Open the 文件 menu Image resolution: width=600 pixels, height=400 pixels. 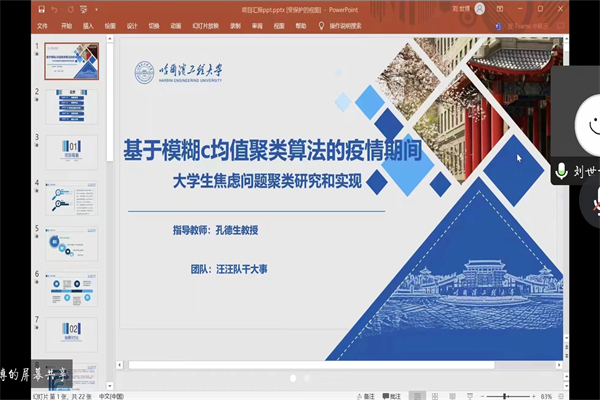41,27
